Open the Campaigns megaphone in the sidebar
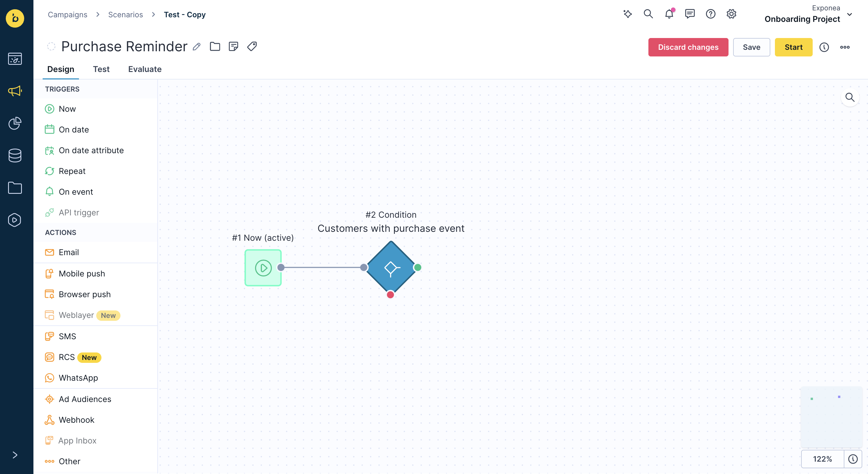This screenshot has width=868, height=474. [15, 91]
